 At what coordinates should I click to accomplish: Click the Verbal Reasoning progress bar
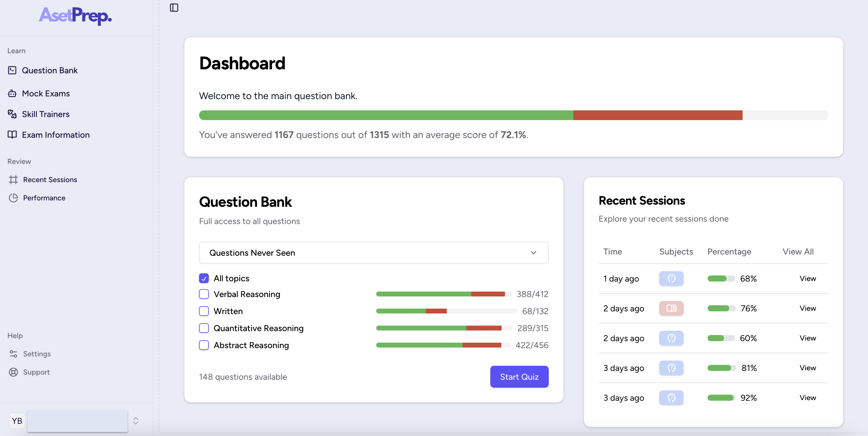pyautogui.click(x=444, y=294)
